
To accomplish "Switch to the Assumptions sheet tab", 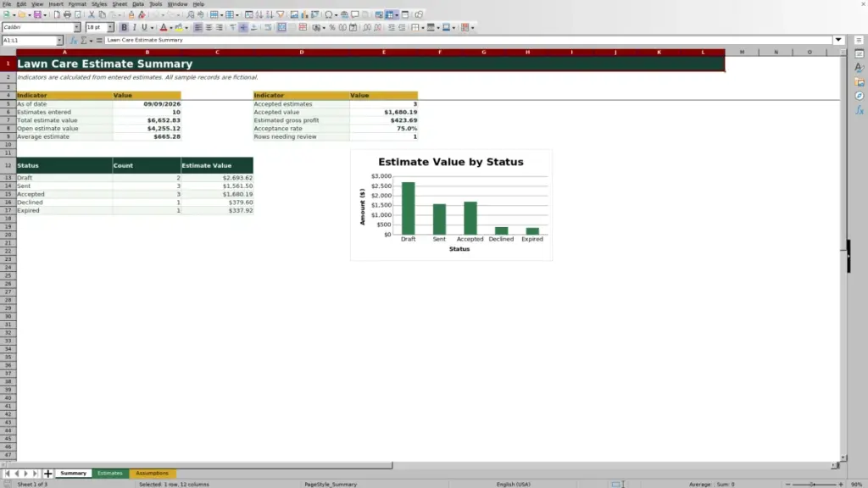I will (152, 473).
